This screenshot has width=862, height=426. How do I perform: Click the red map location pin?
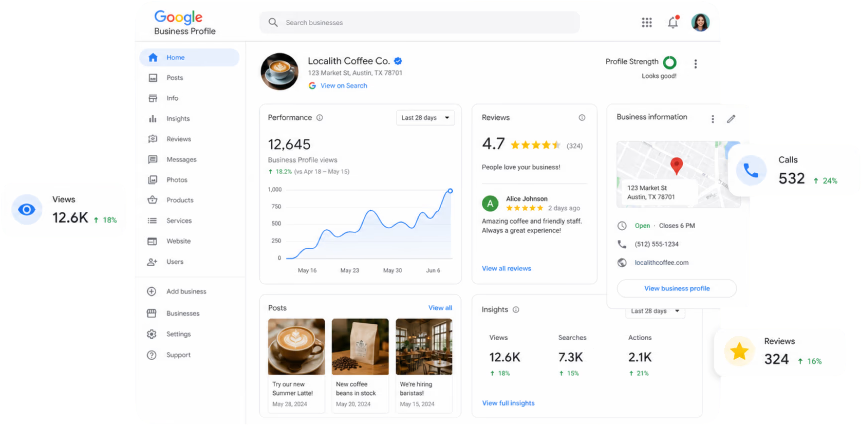(x=677, y=166)
